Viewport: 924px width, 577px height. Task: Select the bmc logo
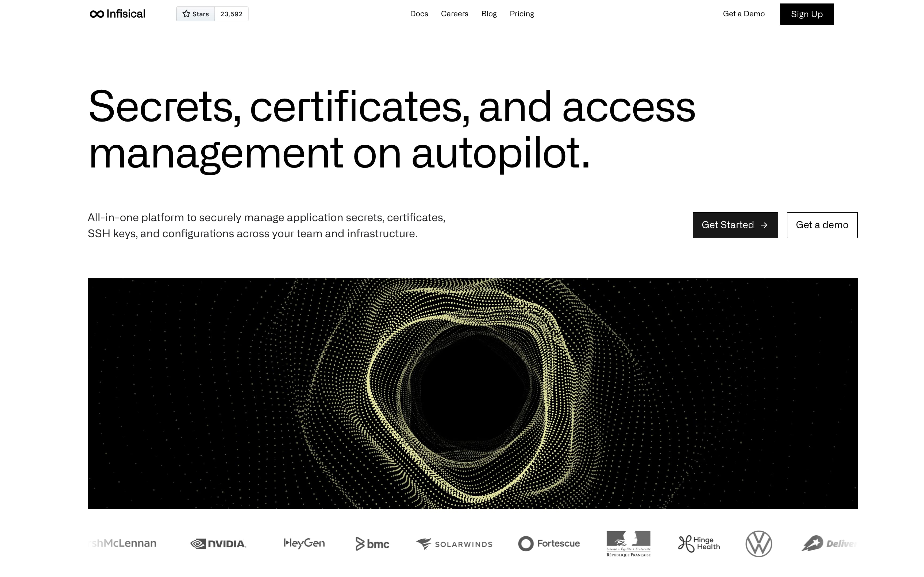372,543
